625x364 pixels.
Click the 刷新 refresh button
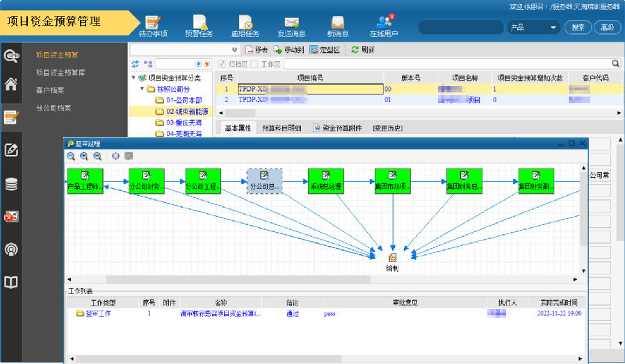pyautogui.click(x=363, y=49)
